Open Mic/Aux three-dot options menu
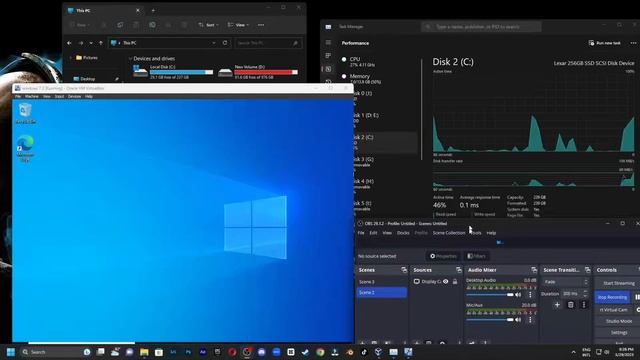 530,320
